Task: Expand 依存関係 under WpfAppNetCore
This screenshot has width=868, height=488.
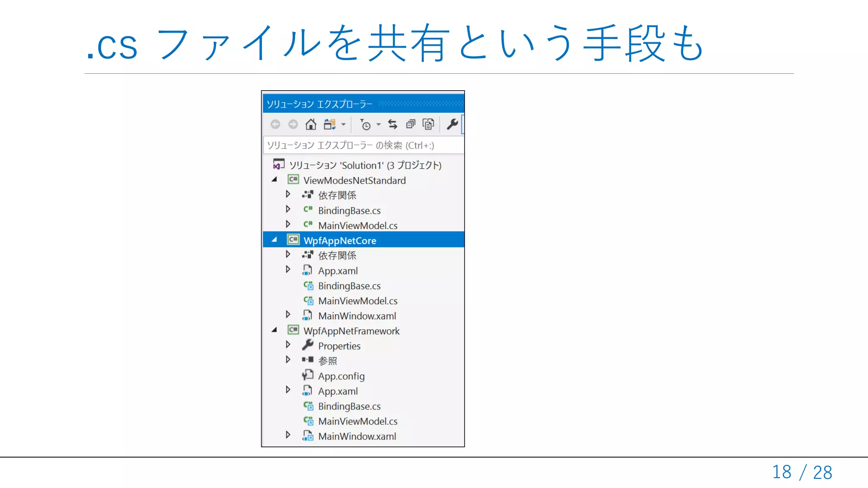Action: pyautogui.click(x=288, y=254)
